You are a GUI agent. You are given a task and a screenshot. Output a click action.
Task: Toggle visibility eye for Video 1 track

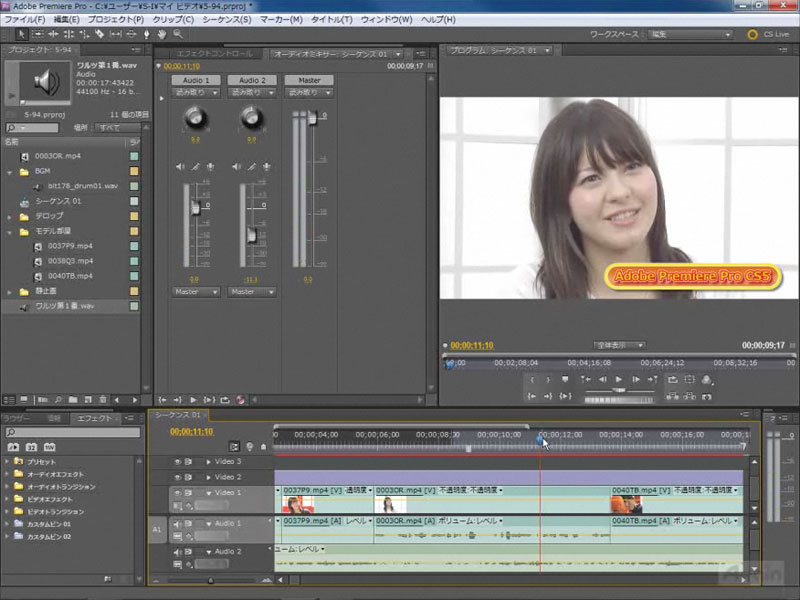click(x=178, y=493)
